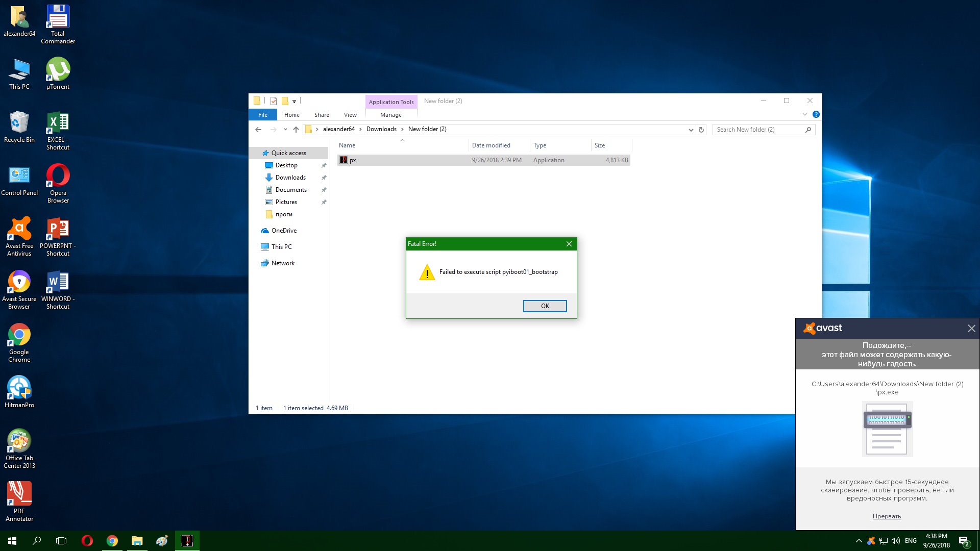Click OK in the Fatal Error dialog
Image resolution: width=980 pixels, height=551 pixels.
coord(545,306)
